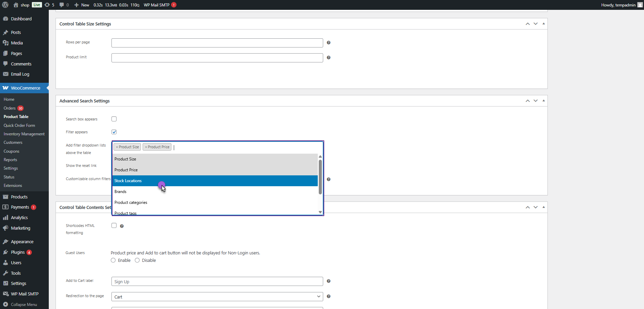Enable the Search box appears checkbox

point(114,119)
